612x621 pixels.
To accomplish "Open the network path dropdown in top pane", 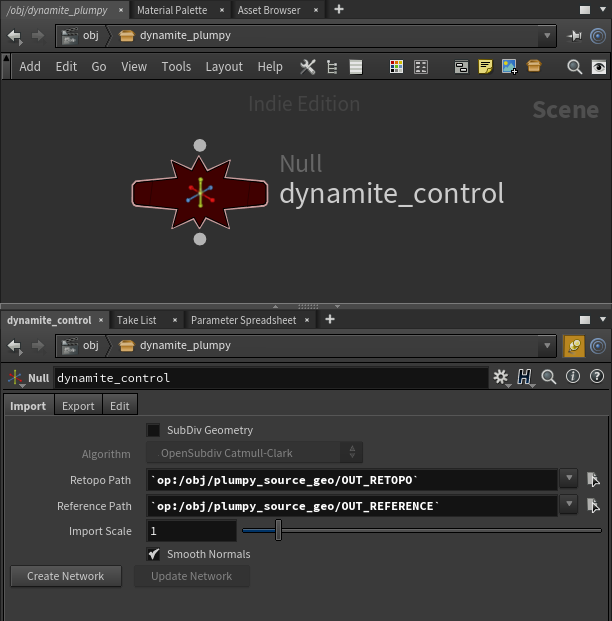I will point(546,36).
